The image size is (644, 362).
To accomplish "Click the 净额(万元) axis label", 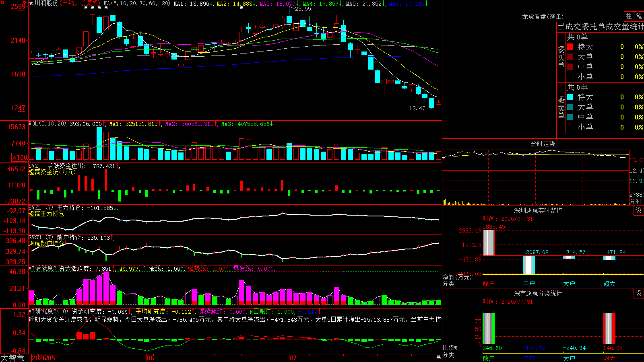I will pos(457,277).
